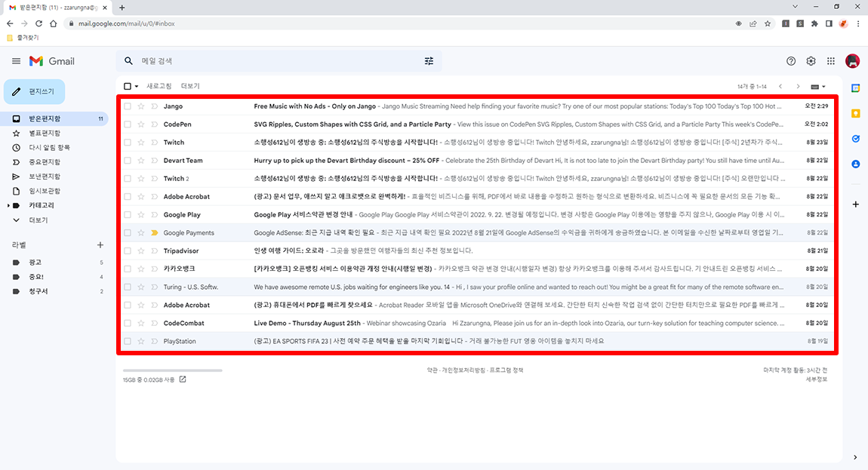Tick the select-all checkbox
The image size is (868, 470).
128,86
